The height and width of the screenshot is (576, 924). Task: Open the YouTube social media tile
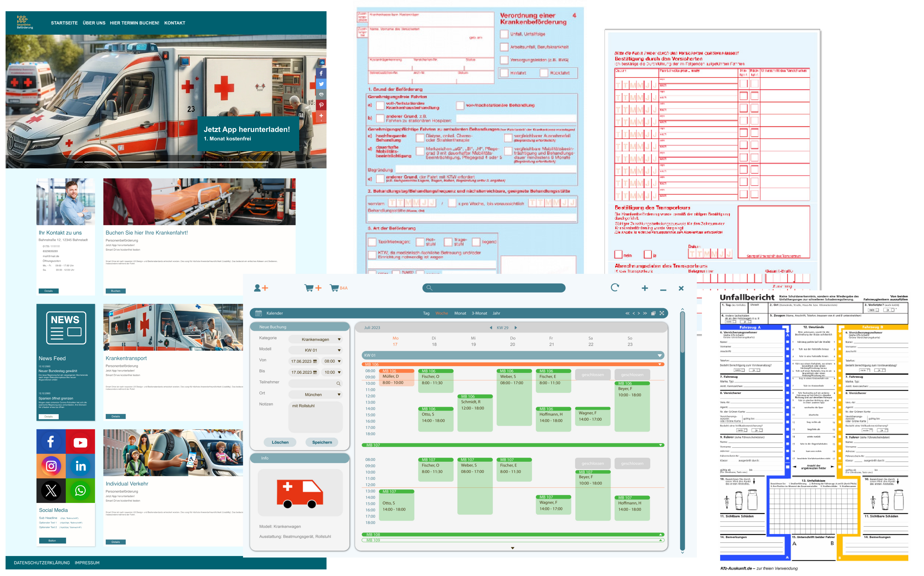pyautogui.click(x=80, y=442)
